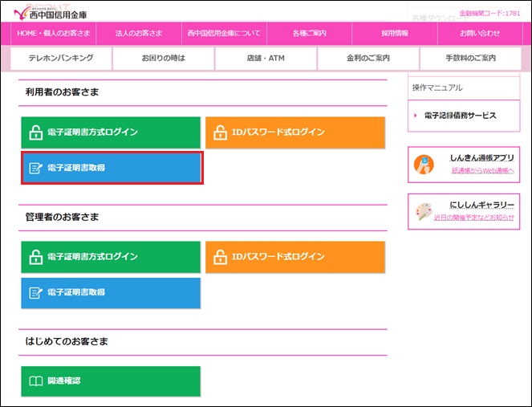Select the 店舗・ATM tab

[266, 59]
